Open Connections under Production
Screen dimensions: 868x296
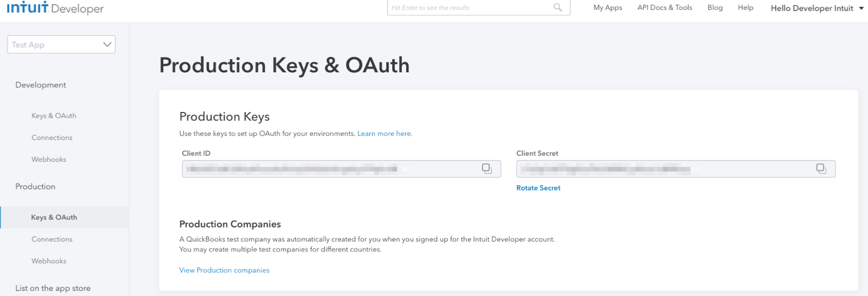pyautogui.click(x=52, y=239)
